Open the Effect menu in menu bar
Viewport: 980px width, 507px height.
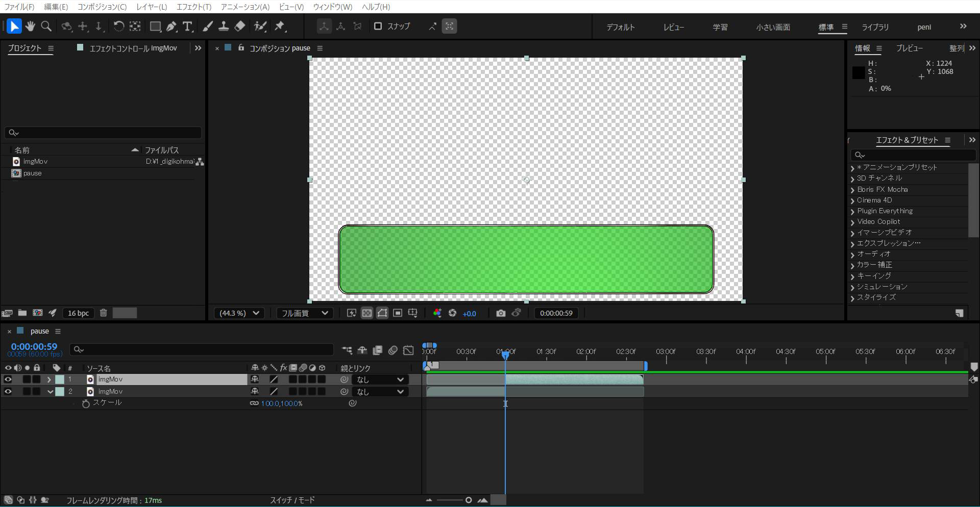(x=193, y=7)
